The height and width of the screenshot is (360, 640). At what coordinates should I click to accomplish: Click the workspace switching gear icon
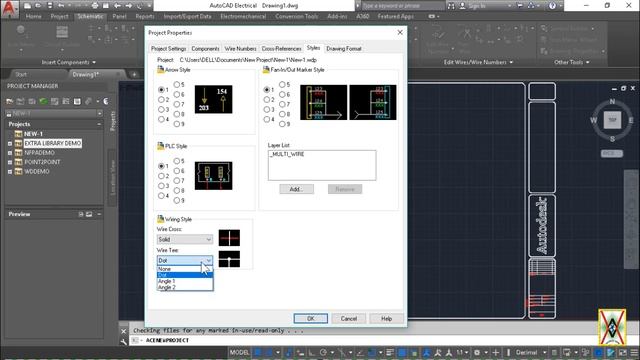pos(477,352)
